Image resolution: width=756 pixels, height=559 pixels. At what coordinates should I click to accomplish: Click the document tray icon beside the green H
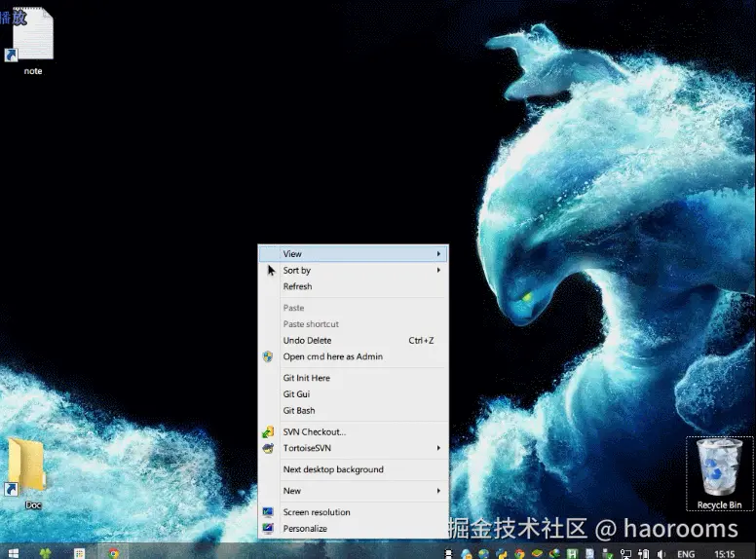(x=589, y=554)
